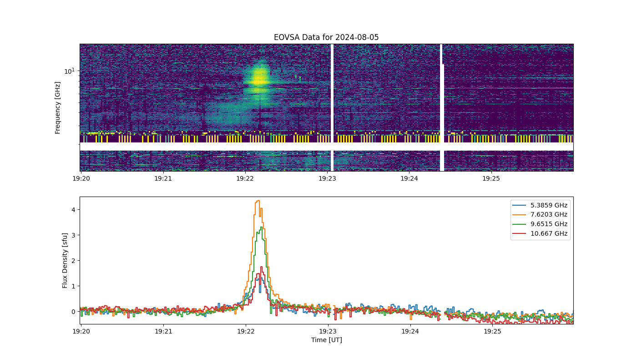Click the plot title 'EOVSA Data for 2024-08-05'
Image resolution: width=637 pixels, height=364 pixels.
[x=326, y=37]
